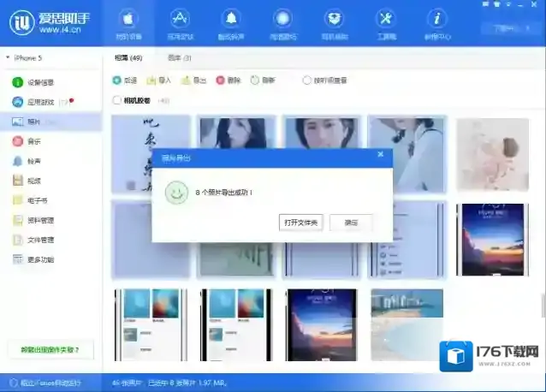The width and height of the screenshot is (546, 392).
Task: Click the '8 个照片导出成功' dialog message
Action: click(x=224, y=193)
